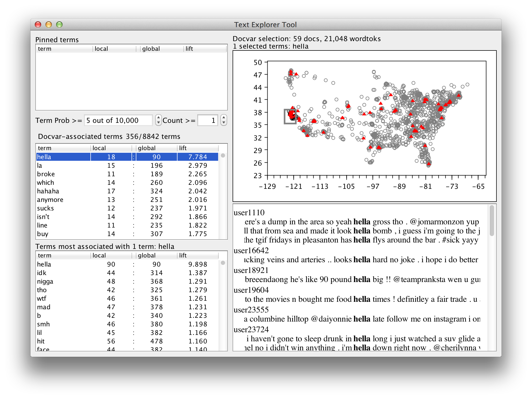Select the 'sucks' term row
Image resolution: width=532 pixels, height=399 pixels.
point(127,208)
